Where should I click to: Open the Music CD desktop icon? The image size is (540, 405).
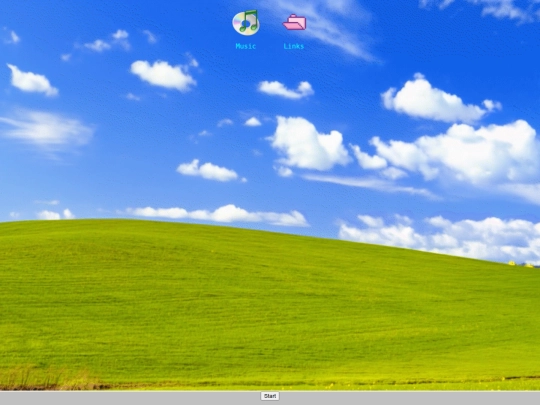pyautogui.click(x=246, y=22)
